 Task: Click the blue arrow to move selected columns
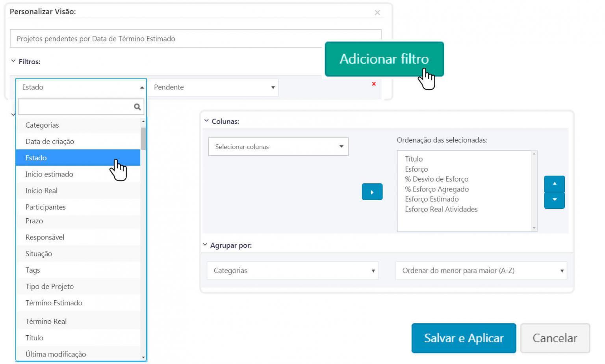[x=372, y=192]
